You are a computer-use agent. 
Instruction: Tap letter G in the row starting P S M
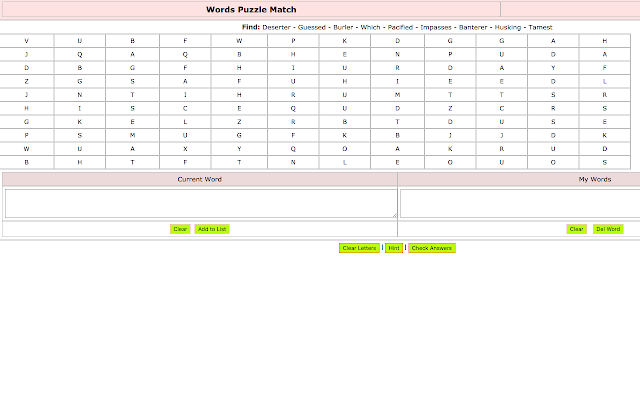(239, 135)
